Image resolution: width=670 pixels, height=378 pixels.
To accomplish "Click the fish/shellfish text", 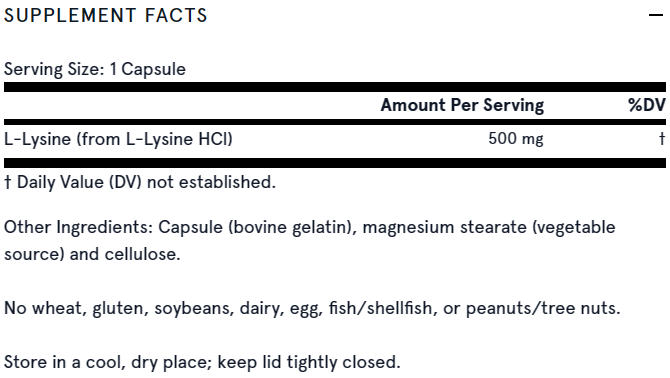I will [382, 308].
